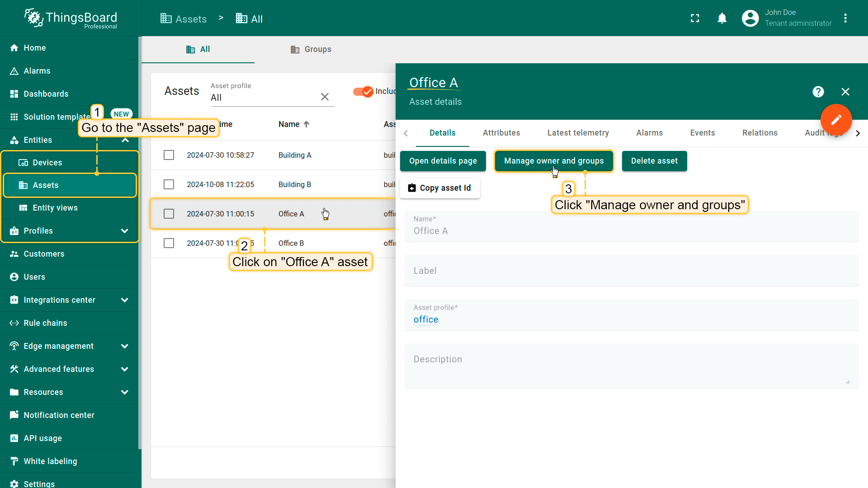
Task: Expand Integrations center submenu
Action: (124, 300)
